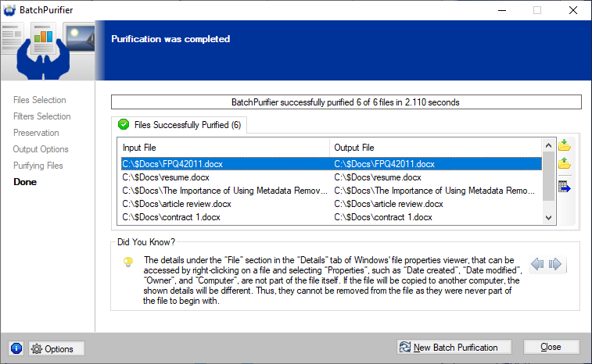592x364 pixels.
Task: Show the previous Did You Know tip
Action: [x=537, y=264]
